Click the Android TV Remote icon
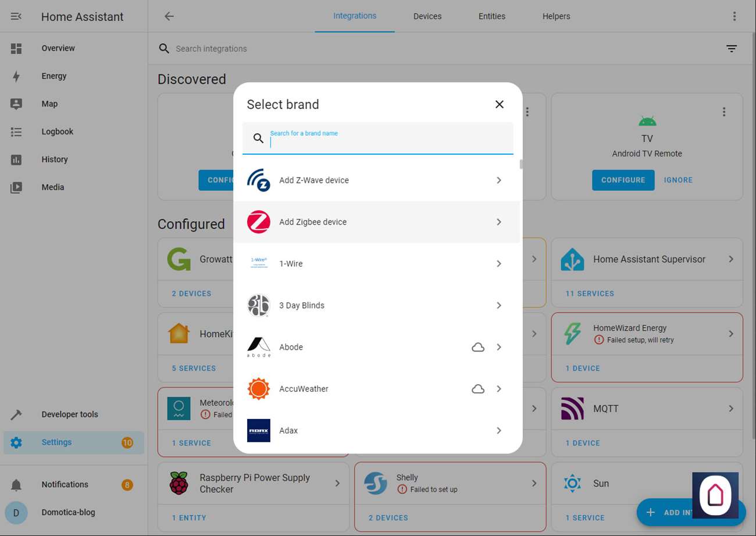The height and width of the screenshot is (536, 756). point(647,120)
